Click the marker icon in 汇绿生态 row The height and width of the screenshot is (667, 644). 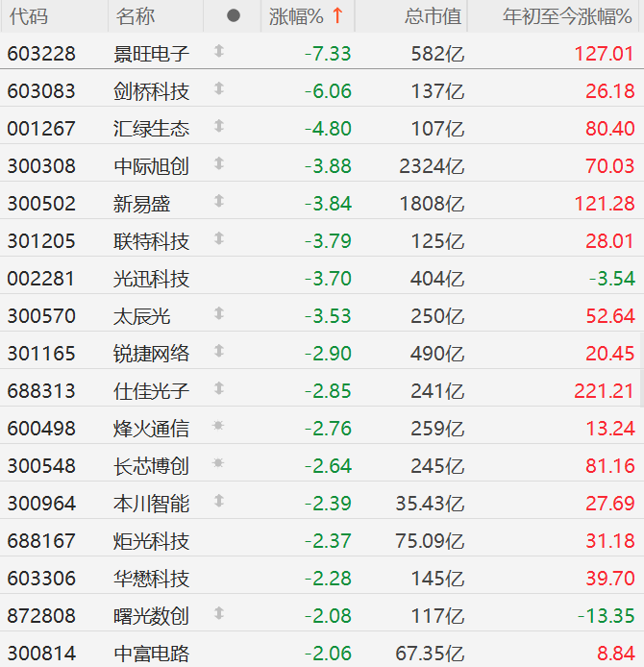(218, 126)
